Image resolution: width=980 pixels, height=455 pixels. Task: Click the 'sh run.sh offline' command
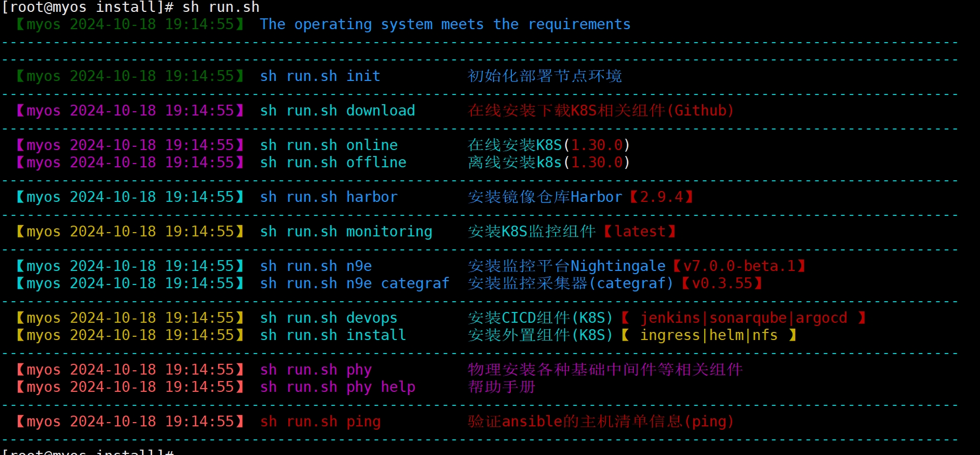(333, 162)
